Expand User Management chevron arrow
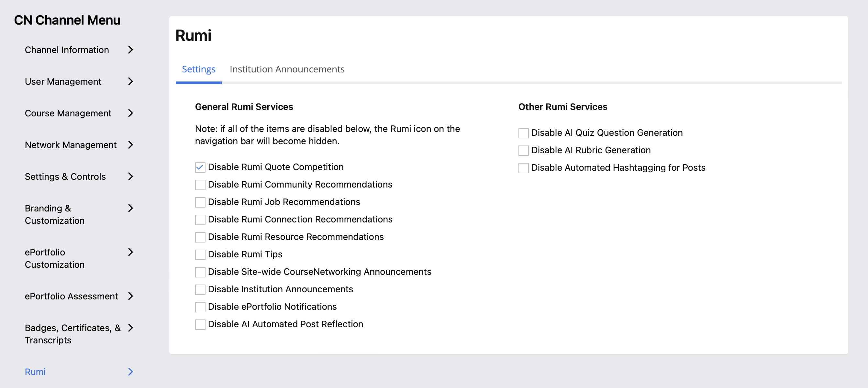The height and width of the screenshot is (388, 868). click(x=131, y=81)
